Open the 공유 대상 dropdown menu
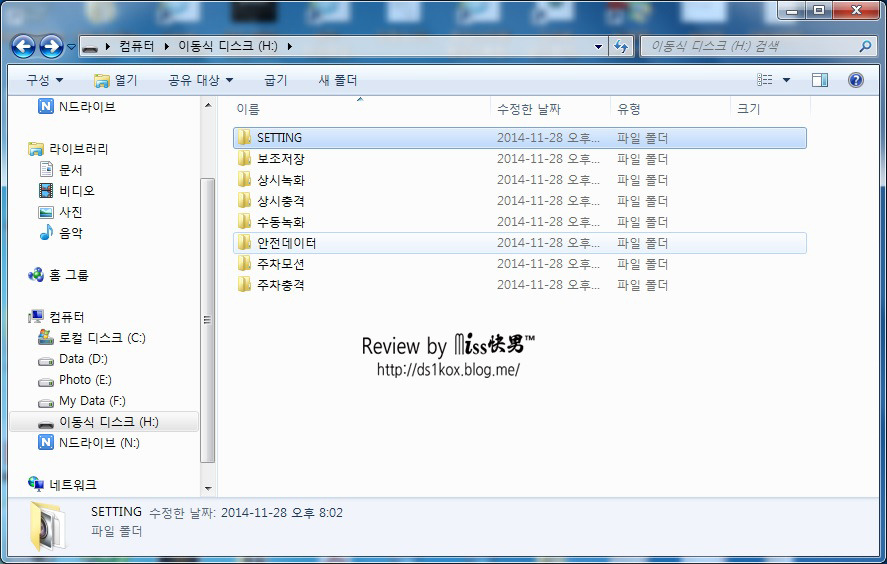887x564 pixels. pyautogui.click(x=200, y=80)
